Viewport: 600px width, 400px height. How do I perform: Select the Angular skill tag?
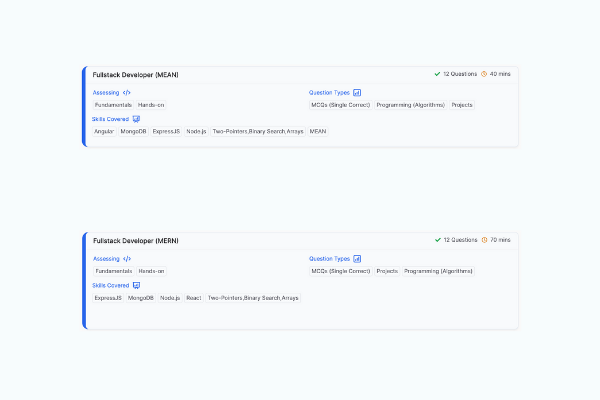104,131
